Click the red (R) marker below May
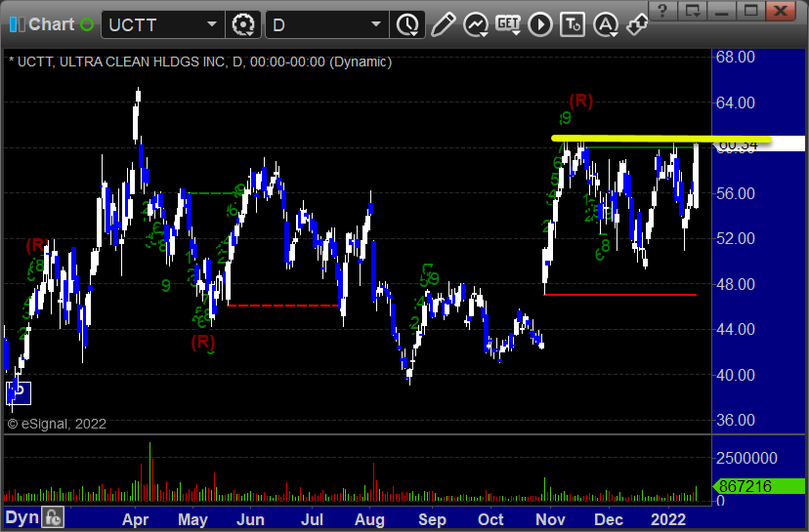The height and width of the screenshot is (532, 809). pos(203,342)
